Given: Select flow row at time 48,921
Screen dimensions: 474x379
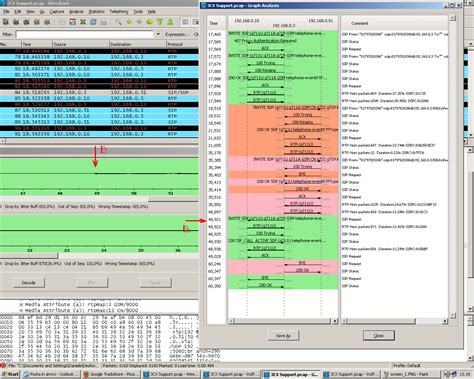Looking at the screenshot, I should pyautogui.click(x=283, y=219).
